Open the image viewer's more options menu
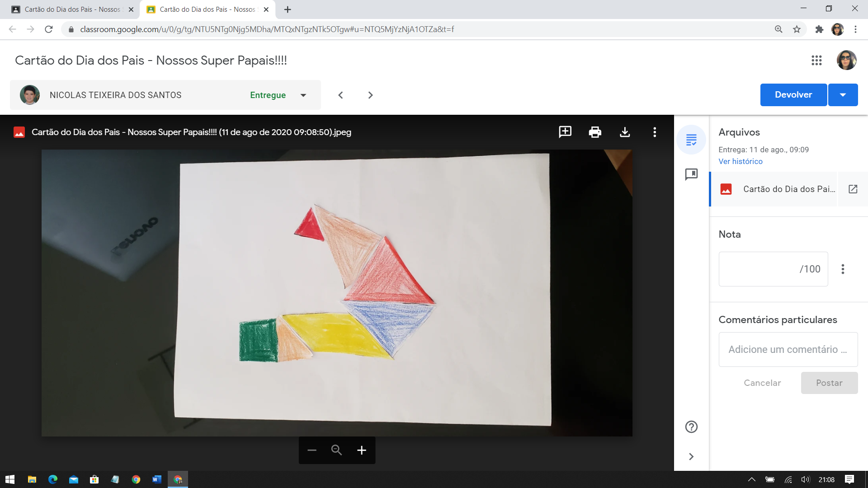 [x=655, y=132]
